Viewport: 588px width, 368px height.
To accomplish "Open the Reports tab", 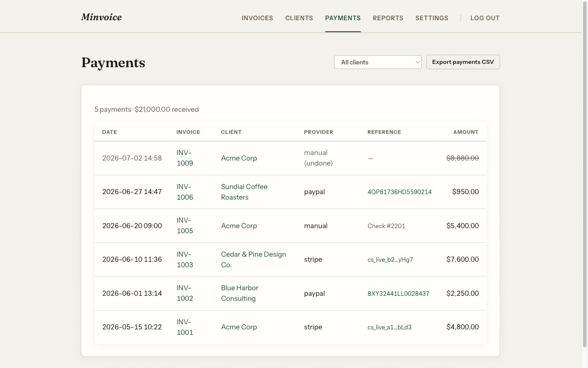I will click(x=388, y=18).
